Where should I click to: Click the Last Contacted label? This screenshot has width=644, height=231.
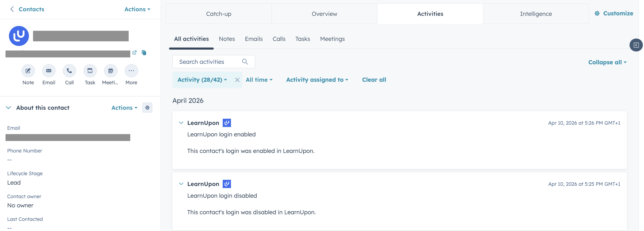pos(25,219)
